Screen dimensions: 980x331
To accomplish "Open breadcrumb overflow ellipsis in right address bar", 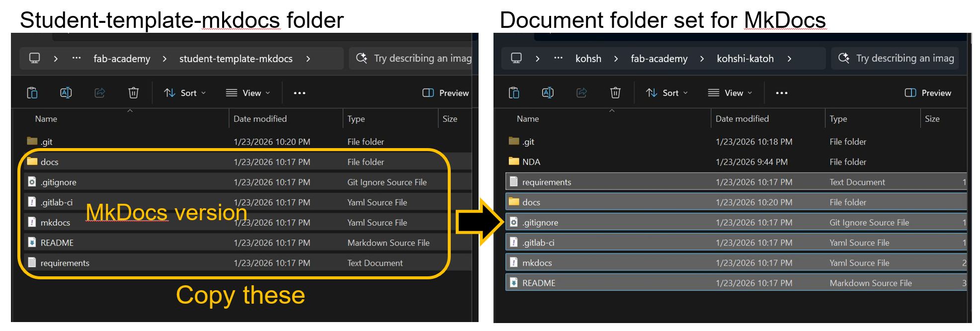I will (558, 58).
